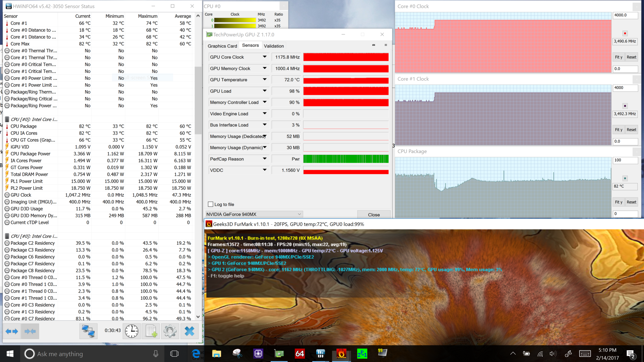Open the Validation tab
The image size is (644, 362).
coord(274,46)
